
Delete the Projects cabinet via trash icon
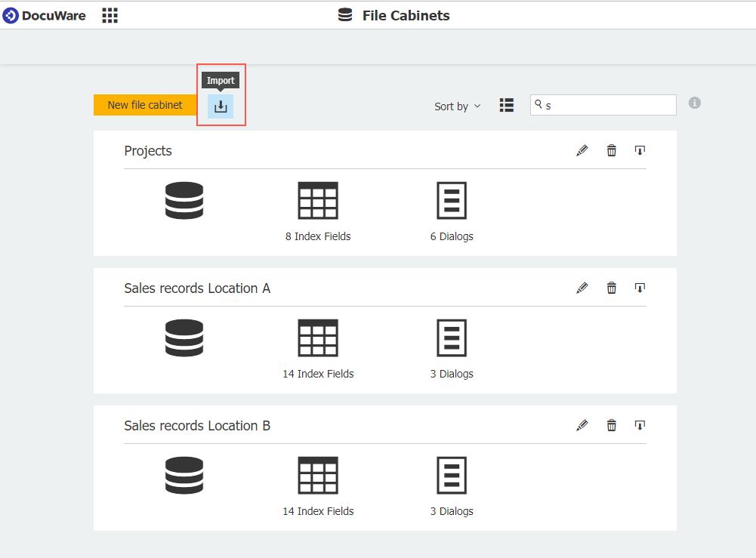611,150
